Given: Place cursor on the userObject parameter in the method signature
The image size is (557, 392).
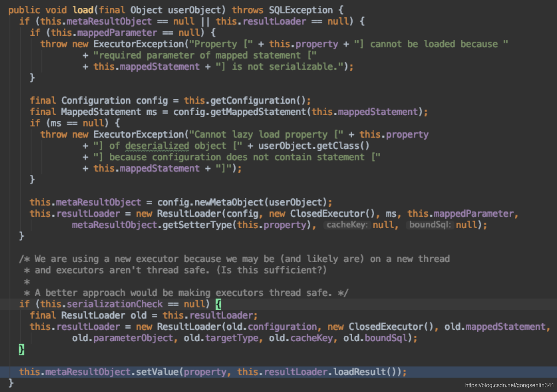Looking at the screenshot, I should coord(194,10).
